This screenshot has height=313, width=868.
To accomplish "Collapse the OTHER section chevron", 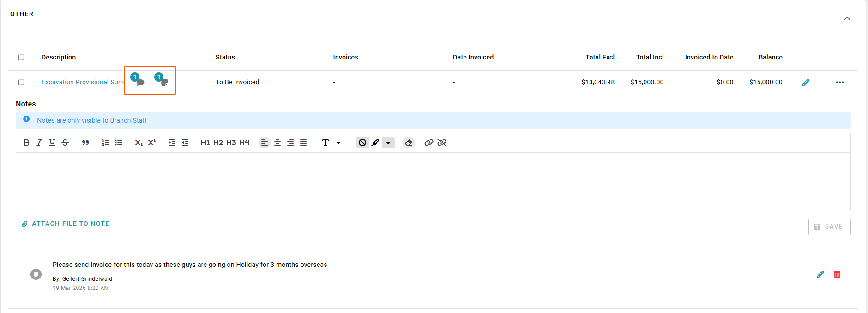I will [x=847, y=18].
